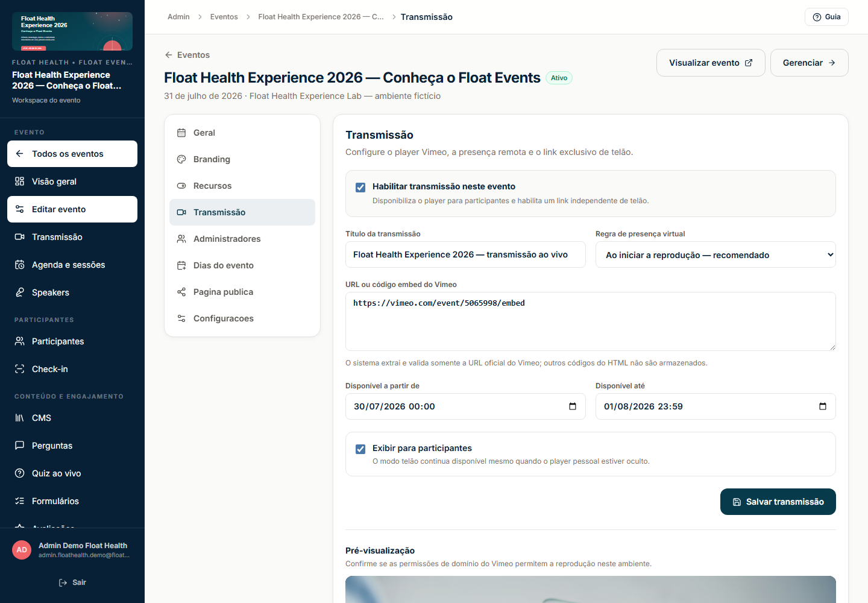Click the logout icon beside Sair
The height and width of the screenshot is (603, 868).
pyautogui.click(x=63, y=582)
